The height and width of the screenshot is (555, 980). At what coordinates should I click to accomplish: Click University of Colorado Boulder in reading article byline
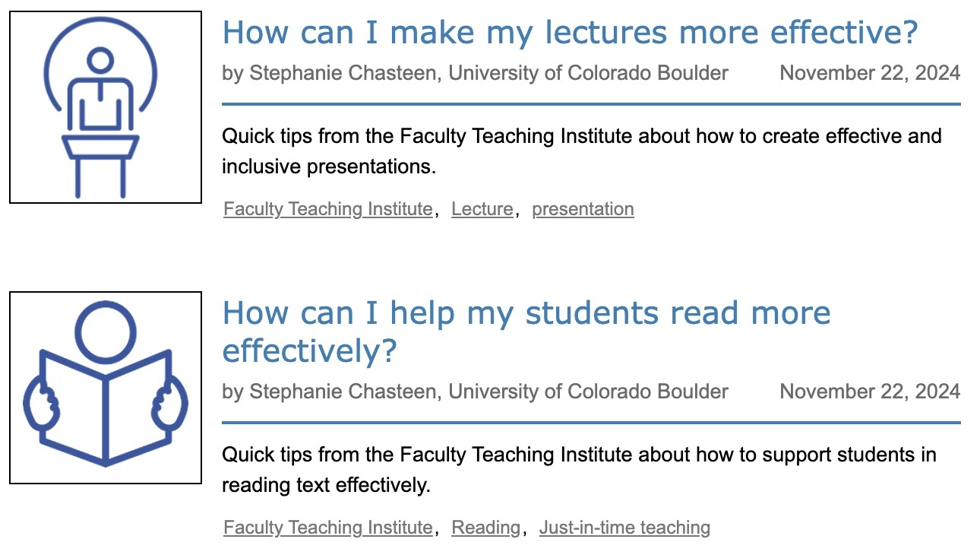588,392
